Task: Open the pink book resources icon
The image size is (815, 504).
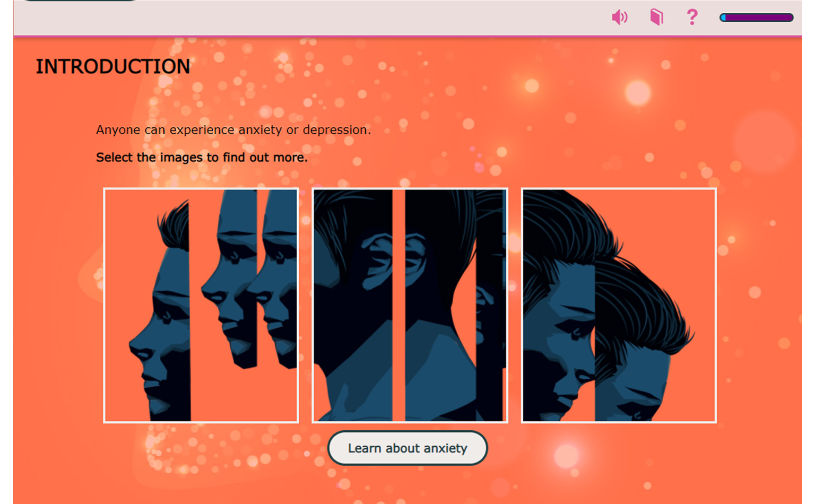Action: click(657, 17)
